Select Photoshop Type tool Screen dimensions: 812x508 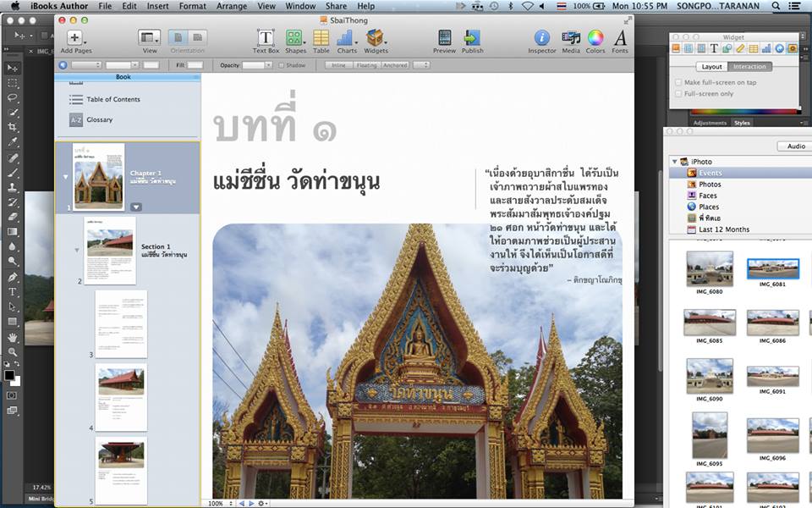13,292
